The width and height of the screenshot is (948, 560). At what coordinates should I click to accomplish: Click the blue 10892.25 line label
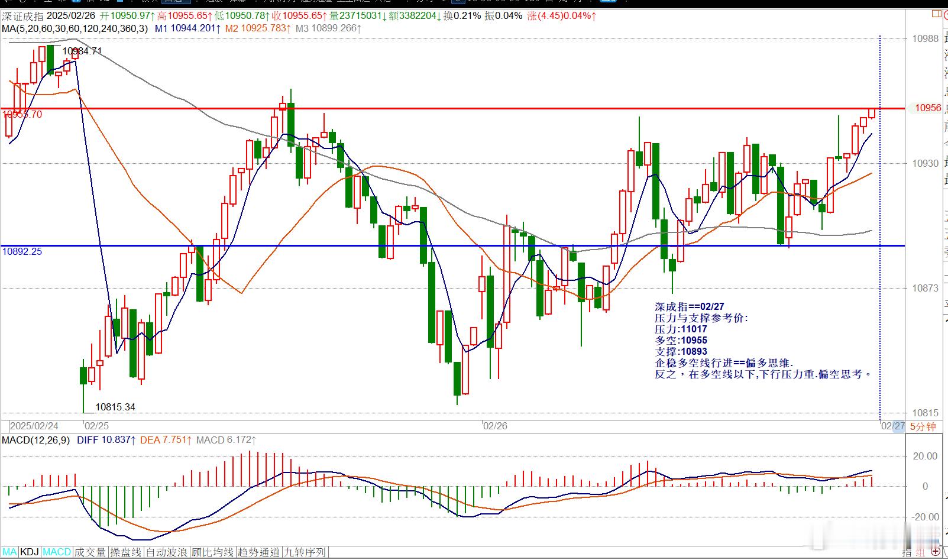22,252
